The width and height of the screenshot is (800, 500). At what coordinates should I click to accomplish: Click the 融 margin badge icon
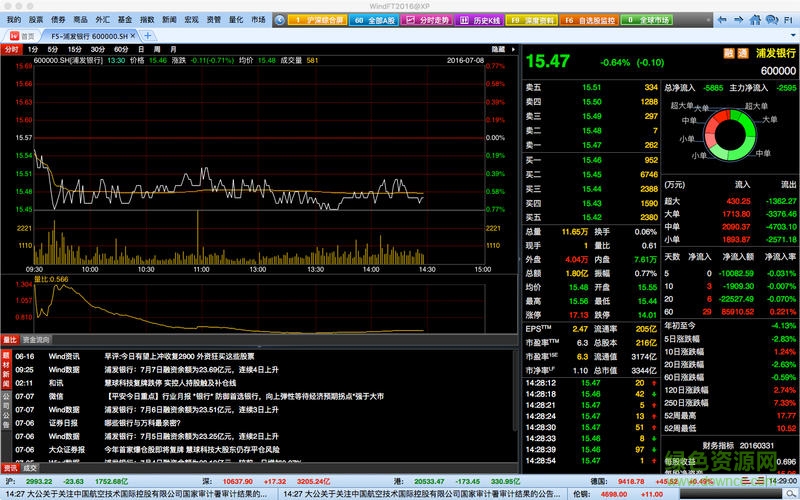coord(729,54)
